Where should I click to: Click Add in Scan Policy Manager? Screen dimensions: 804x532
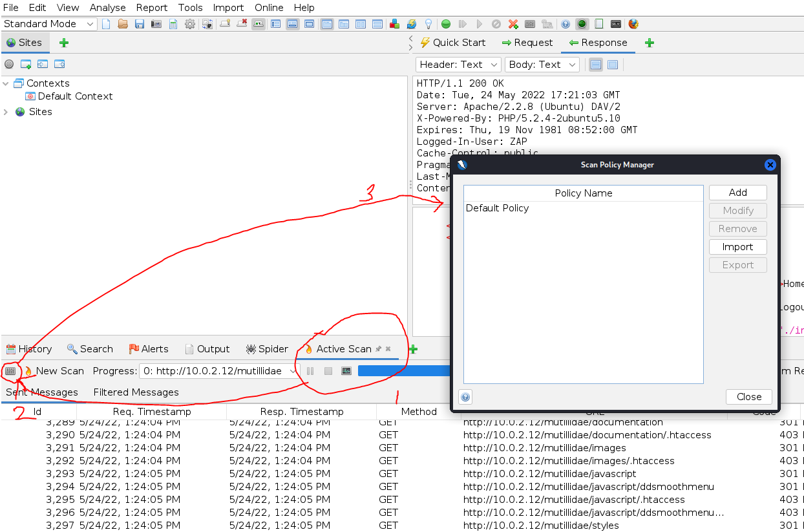coord(738,193)
